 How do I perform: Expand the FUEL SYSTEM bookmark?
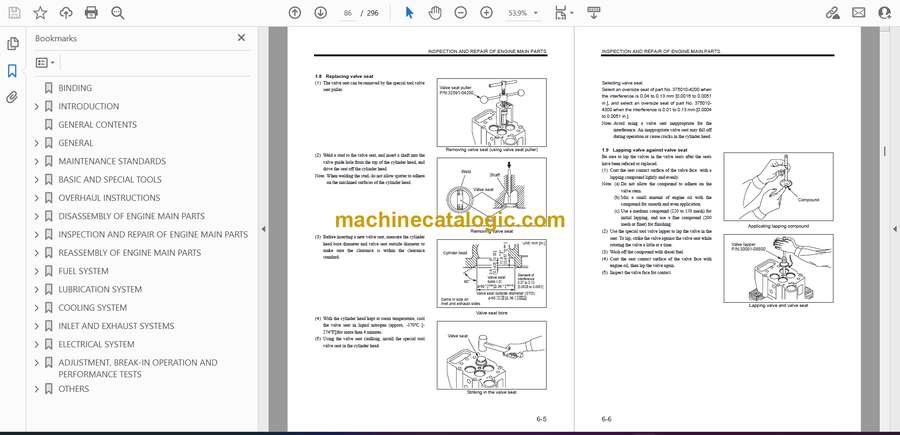click(37, 271)
